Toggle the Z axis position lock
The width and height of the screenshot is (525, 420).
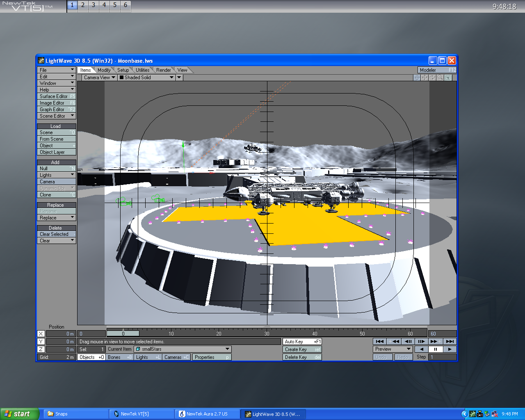[x=41, y=349]
